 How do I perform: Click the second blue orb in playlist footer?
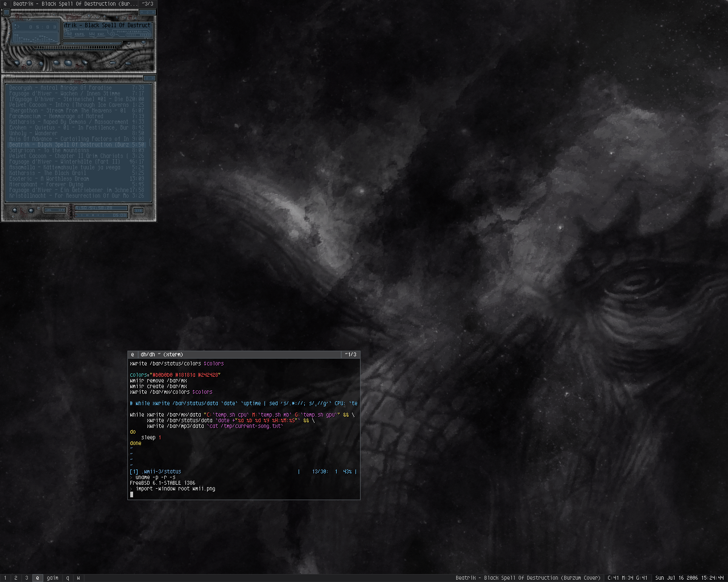[x=30, y=210]
